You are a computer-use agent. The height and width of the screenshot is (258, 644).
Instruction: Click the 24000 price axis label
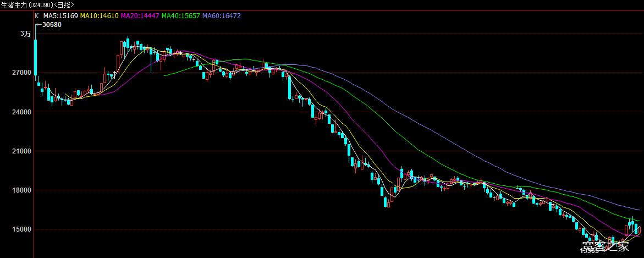22,112
